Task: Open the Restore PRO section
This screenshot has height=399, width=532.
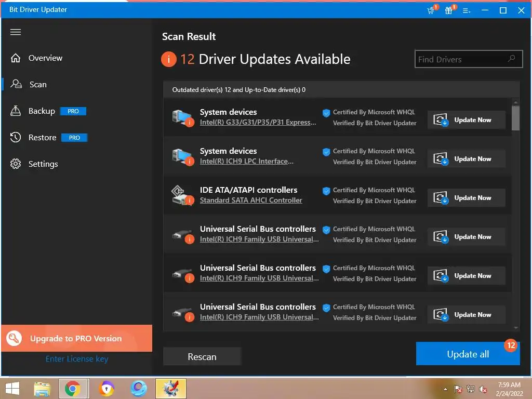Action: click(49, 137)
